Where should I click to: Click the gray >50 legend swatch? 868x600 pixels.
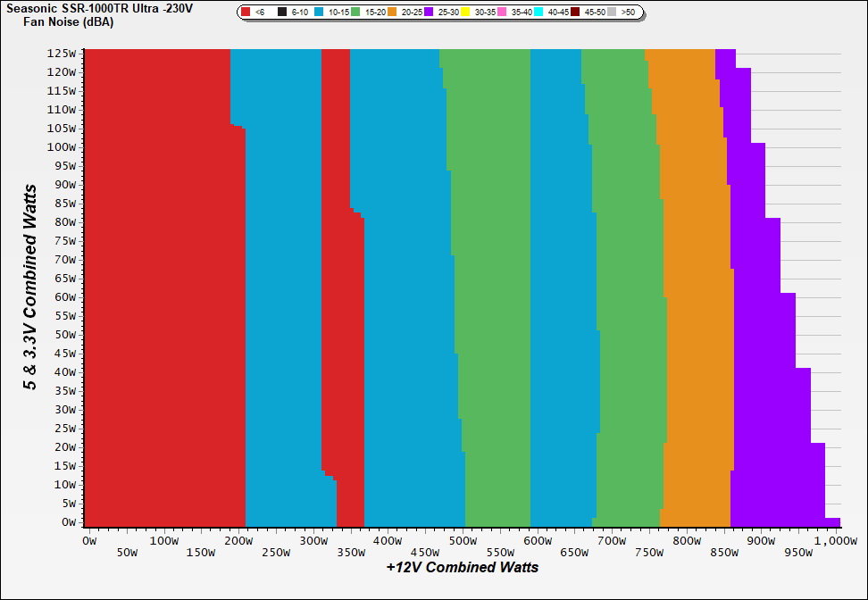(x=612, y=12)
